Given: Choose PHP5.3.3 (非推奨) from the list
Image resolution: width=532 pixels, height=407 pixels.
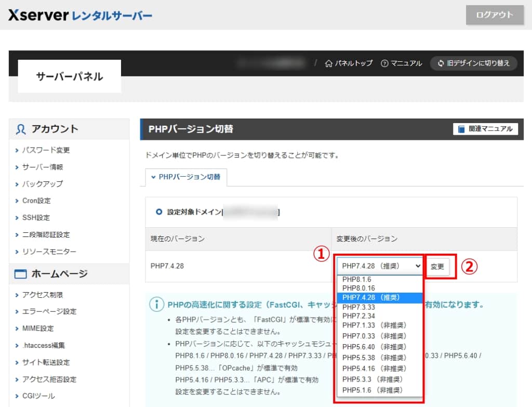Looking at the screenshot, I should click(x=380, y=379).
